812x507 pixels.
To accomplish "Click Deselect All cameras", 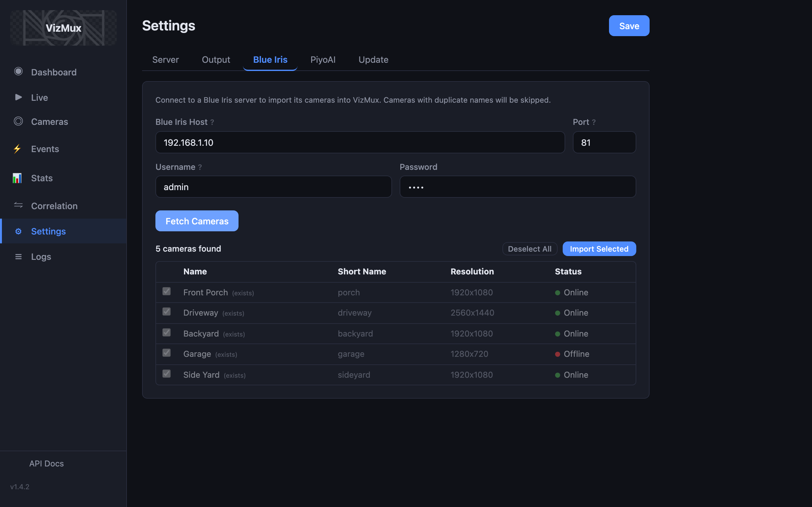I will click(x=529, y=249).
